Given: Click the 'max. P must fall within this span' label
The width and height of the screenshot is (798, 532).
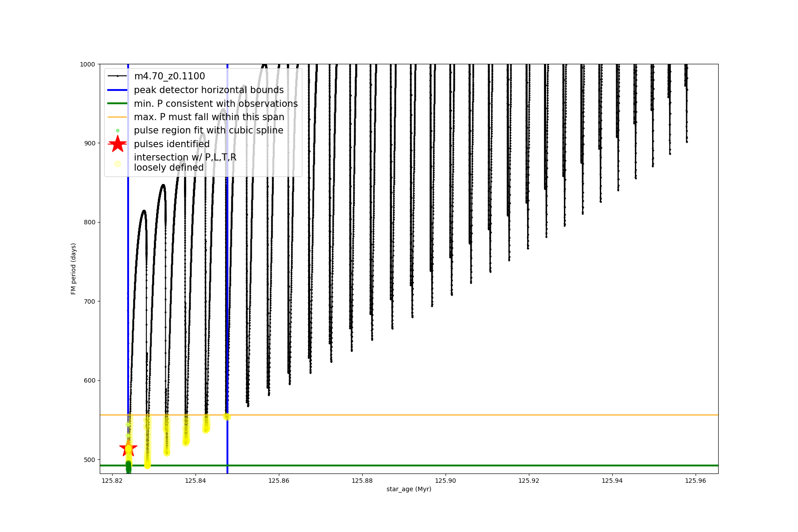Looking at the screenshot, I should [209, 117].
